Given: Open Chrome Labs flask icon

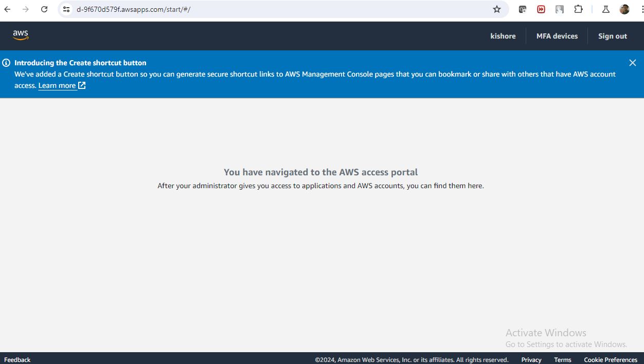Looking at the screenshot, I should (606, 9).
